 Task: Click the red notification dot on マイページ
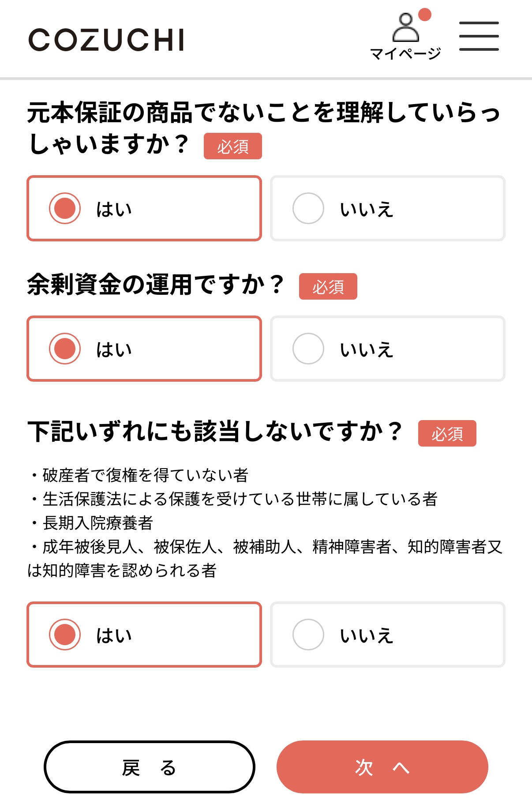424,15
